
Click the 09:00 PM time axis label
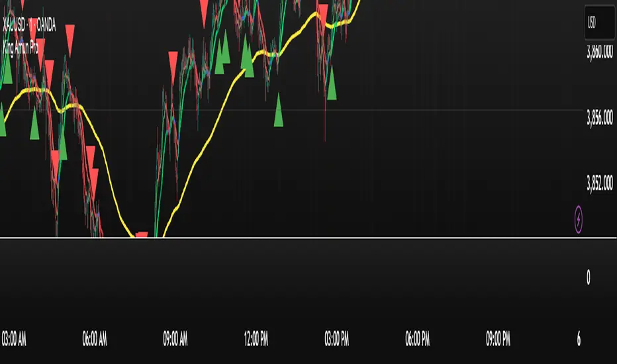click(498, 338)
